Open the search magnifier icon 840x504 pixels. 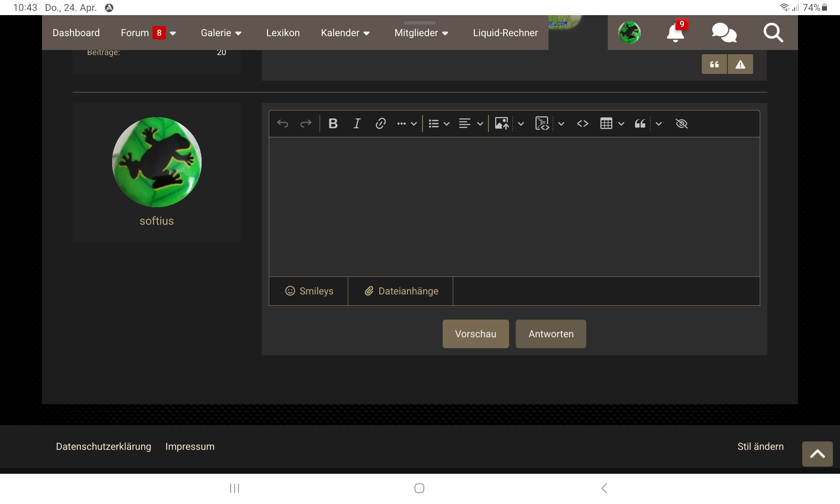click(x=773, y=33)
